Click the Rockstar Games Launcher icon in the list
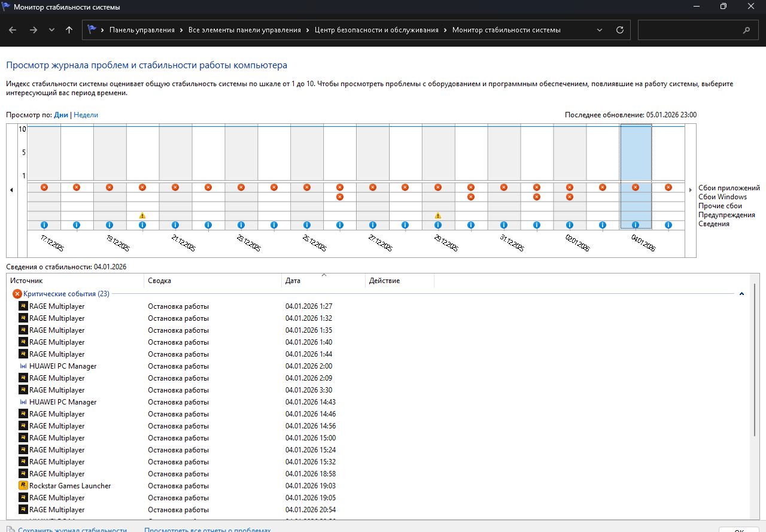 23,486
